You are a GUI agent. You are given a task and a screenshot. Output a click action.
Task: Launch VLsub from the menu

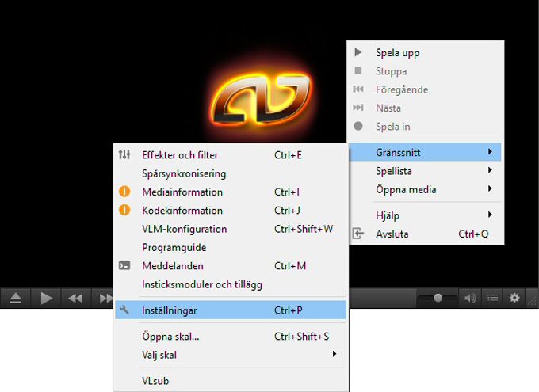pos(231,381)
